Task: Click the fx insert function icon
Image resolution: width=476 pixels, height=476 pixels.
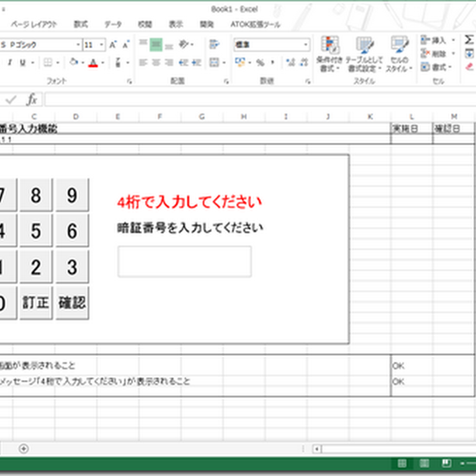Action: point(32,99)
